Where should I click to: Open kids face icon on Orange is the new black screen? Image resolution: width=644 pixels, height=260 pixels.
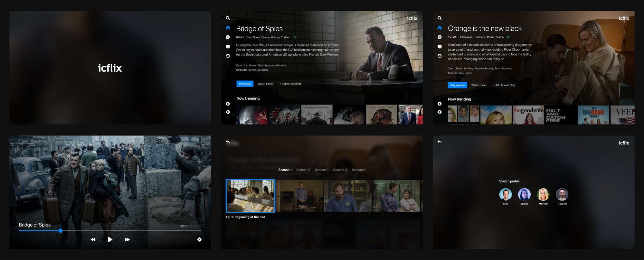[440, 56]
